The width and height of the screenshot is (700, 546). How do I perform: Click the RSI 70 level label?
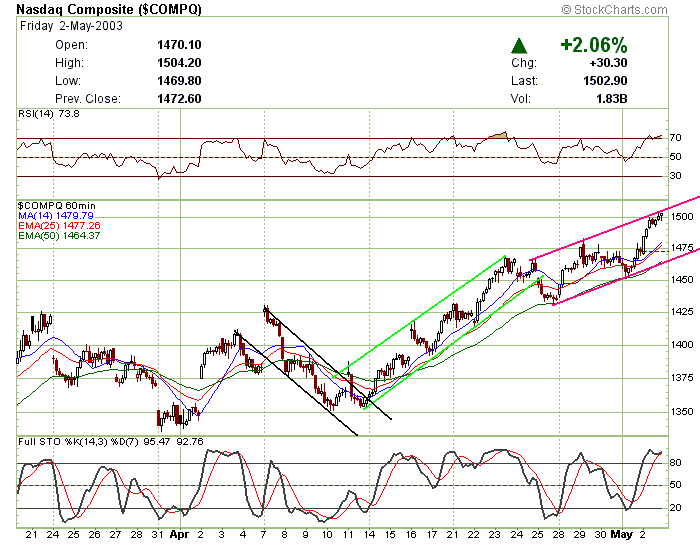[x=675, y=138]
